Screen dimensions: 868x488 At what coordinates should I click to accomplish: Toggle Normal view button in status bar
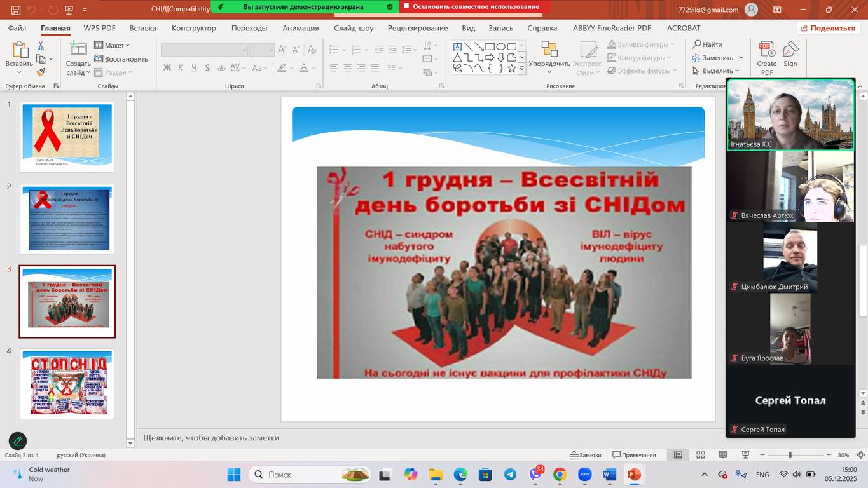[x=678, y=455]
